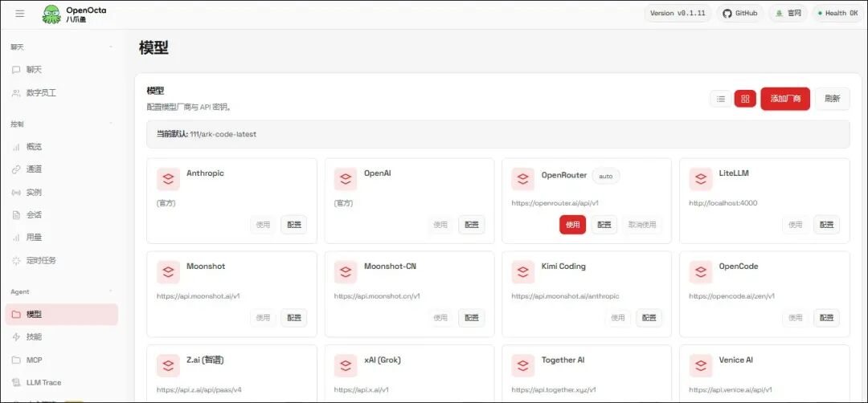868x403 pixels.
Task: Click the http://localhost:4000 URL text
Action: tap(723, 203)
